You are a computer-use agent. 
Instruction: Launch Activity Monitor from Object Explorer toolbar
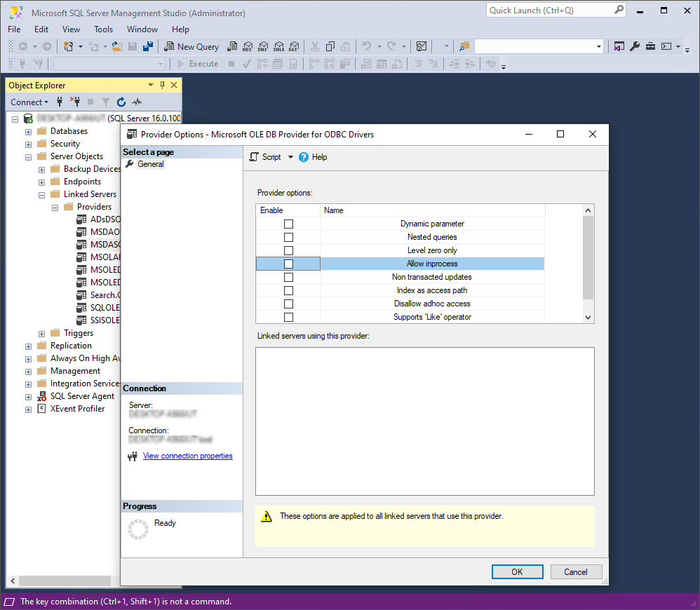pos(136,102)
